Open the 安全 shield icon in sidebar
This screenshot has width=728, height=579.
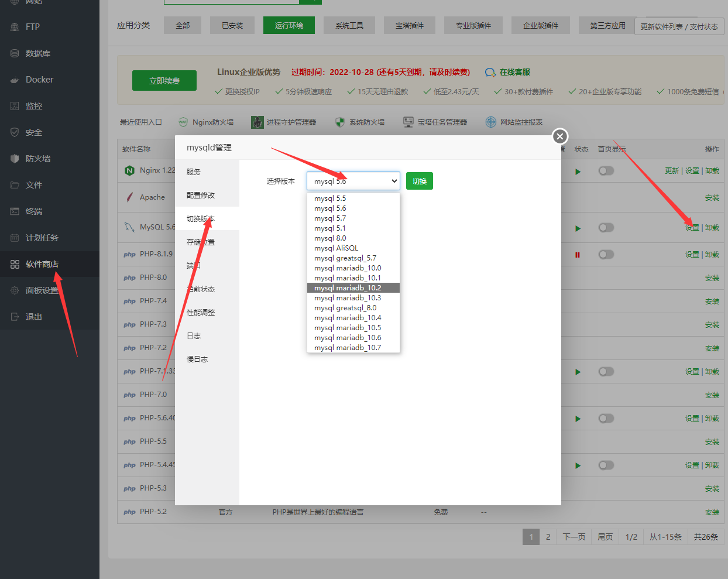pos(15,132)
